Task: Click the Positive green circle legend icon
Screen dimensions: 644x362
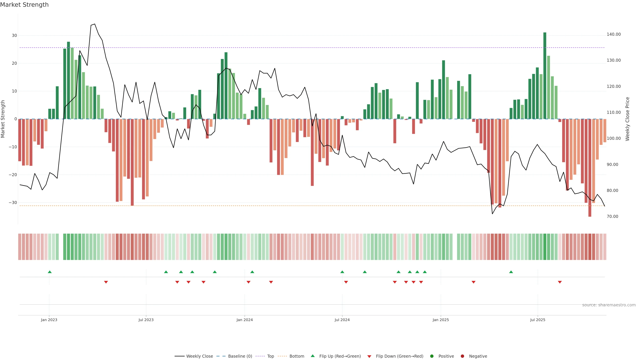Action: [x=432, y=356]
